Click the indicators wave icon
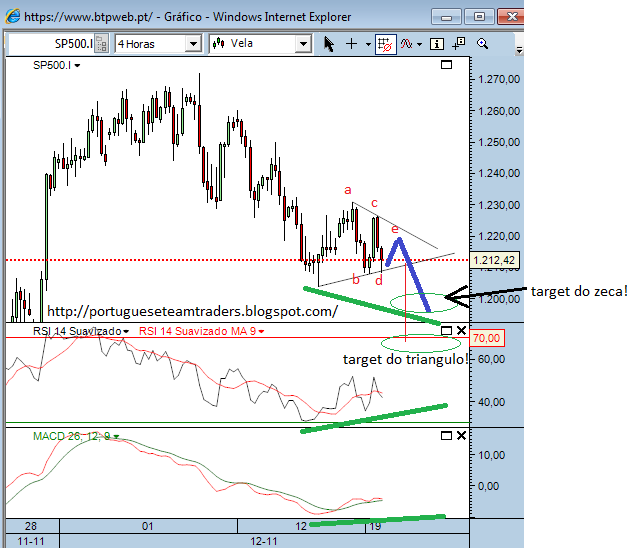Screen dimensions: 629x551 [x=406, y=44]
